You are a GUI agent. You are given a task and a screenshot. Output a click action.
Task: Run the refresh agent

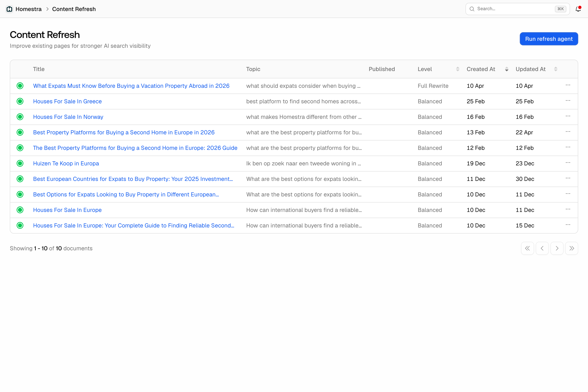[x=549, y=39]
